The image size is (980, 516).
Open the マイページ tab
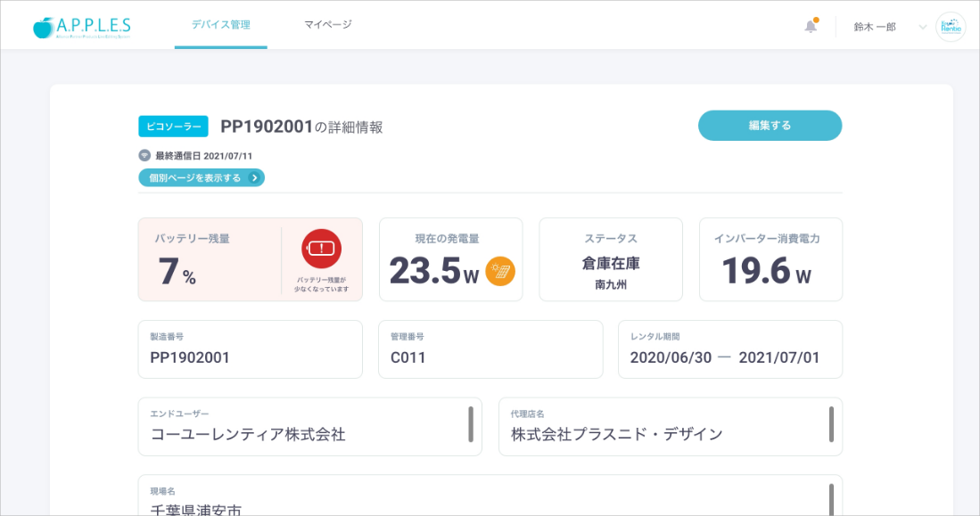(327, 25)
